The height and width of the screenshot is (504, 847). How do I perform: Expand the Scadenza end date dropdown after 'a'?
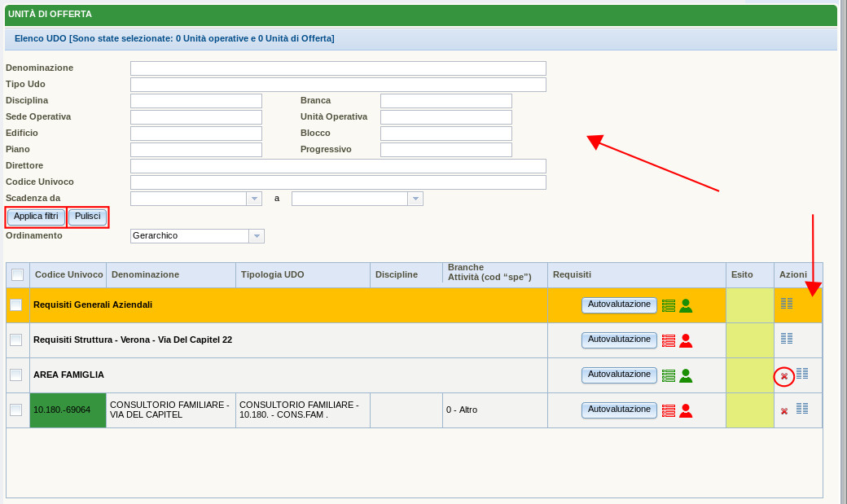tap(415, 199)
